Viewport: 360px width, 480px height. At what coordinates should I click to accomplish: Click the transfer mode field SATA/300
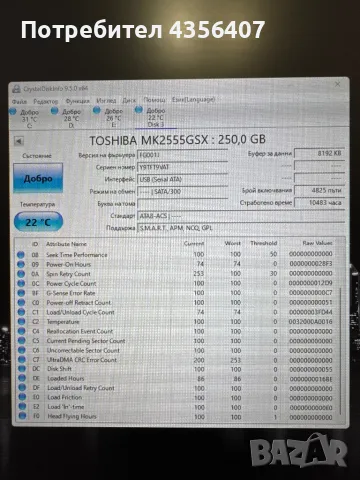[x=182, y=192]
